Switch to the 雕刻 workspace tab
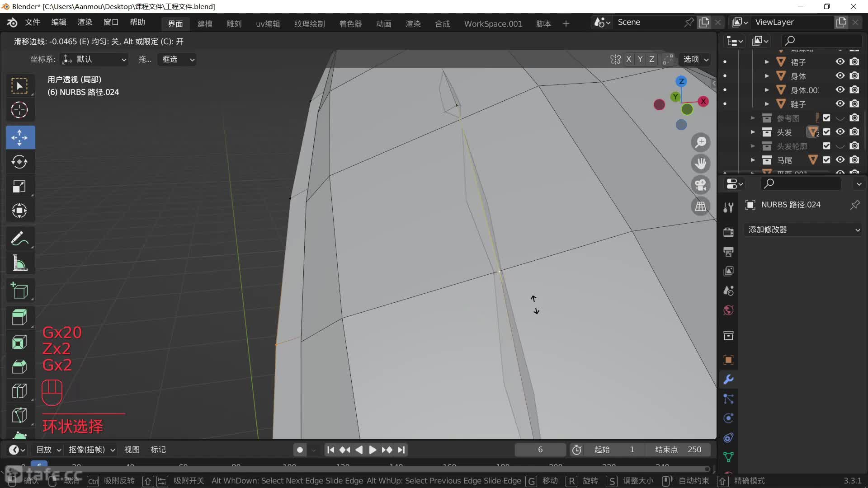The width and height of the screenshot is (868, 488). [234, 23]
